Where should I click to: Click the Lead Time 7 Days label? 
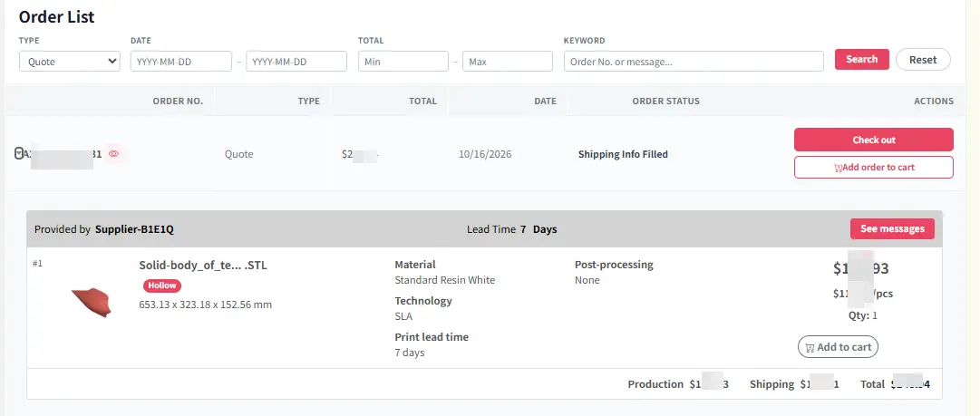(512, 229)
